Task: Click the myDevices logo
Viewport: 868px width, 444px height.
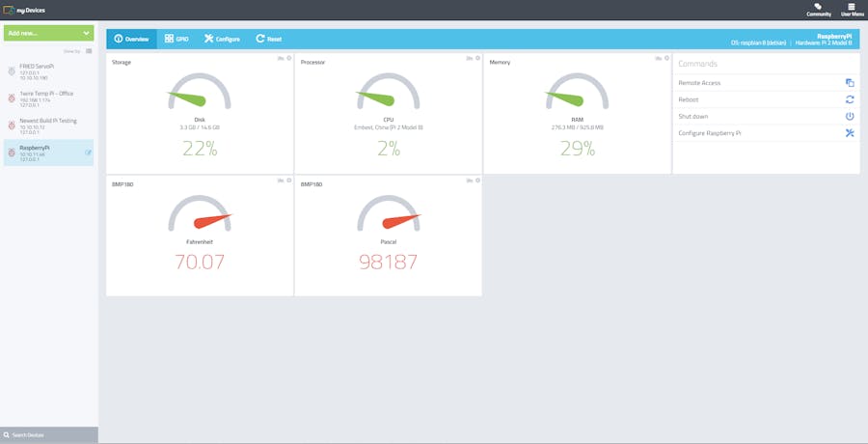Action: [x=24, y=10]
